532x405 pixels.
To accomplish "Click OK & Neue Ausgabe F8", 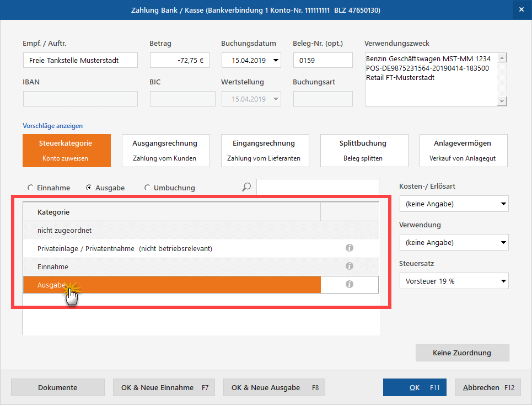I will pyautogui.click(x=274, y=387).
